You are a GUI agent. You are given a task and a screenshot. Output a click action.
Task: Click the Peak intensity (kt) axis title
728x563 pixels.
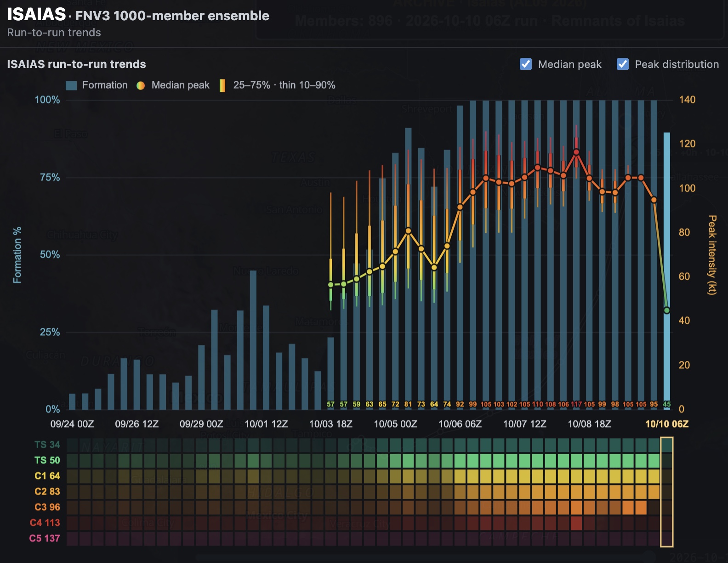pyautogui.click(x=712, y=254)
